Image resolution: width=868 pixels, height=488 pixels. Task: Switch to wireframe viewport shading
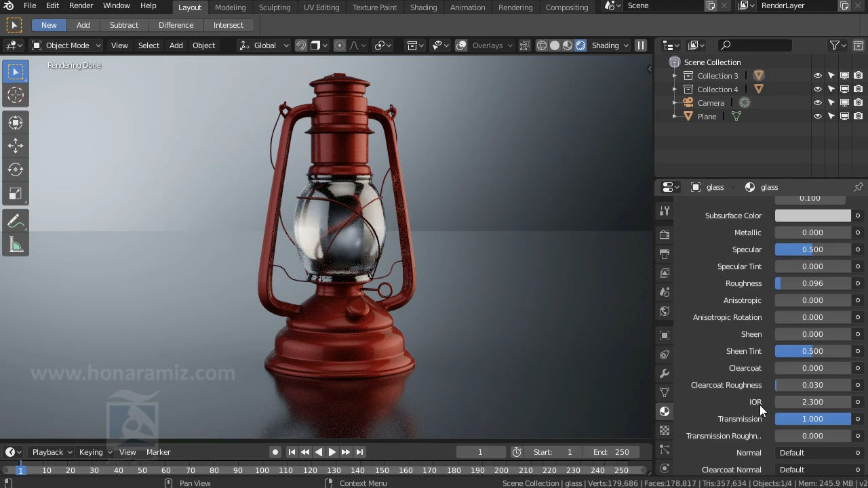(542, 45)
